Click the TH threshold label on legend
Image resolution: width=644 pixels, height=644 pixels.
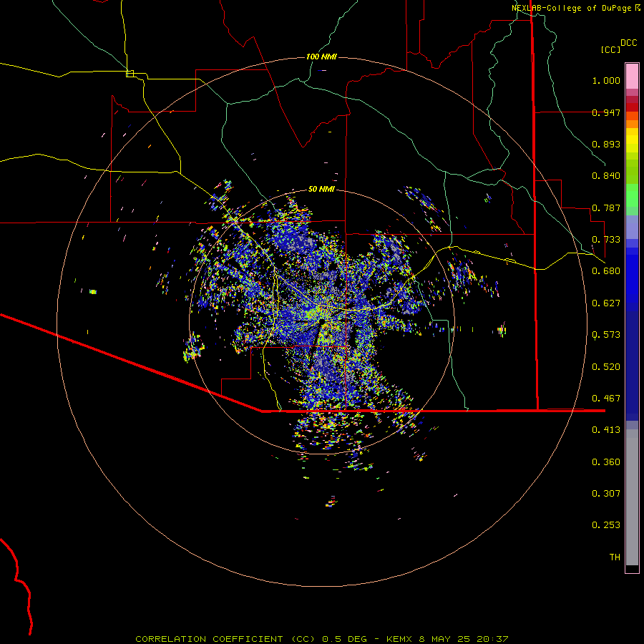click(x=615, y=557)
